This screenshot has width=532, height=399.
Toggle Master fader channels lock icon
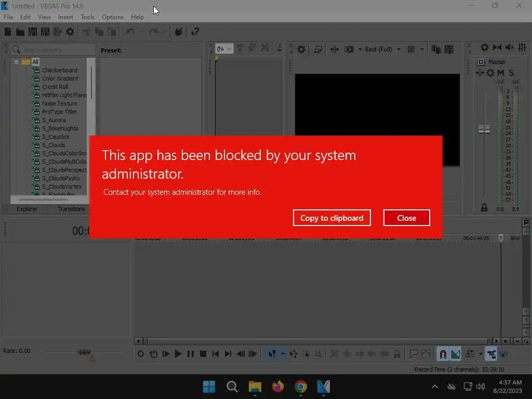click(x=484, y=208)
